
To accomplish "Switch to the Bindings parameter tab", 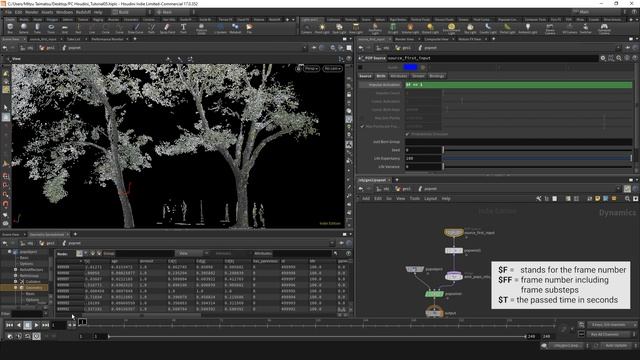I will tap(437, 76).
